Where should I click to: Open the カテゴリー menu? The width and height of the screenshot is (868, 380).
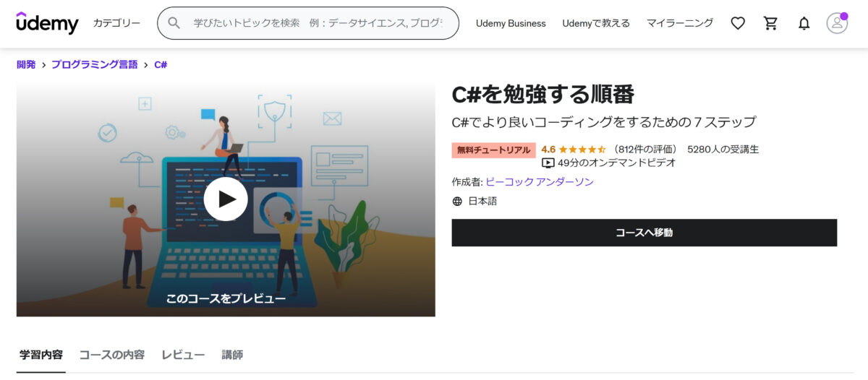[x=116, y=23]
